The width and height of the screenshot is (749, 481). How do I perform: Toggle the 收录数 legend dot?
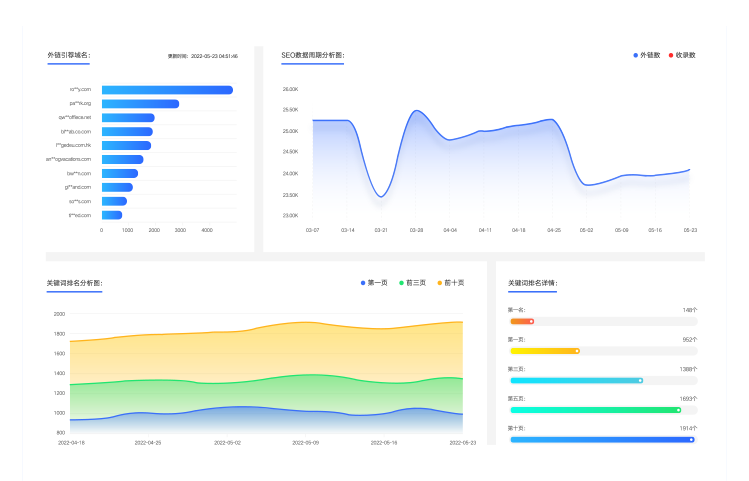[x=671, y=55]
